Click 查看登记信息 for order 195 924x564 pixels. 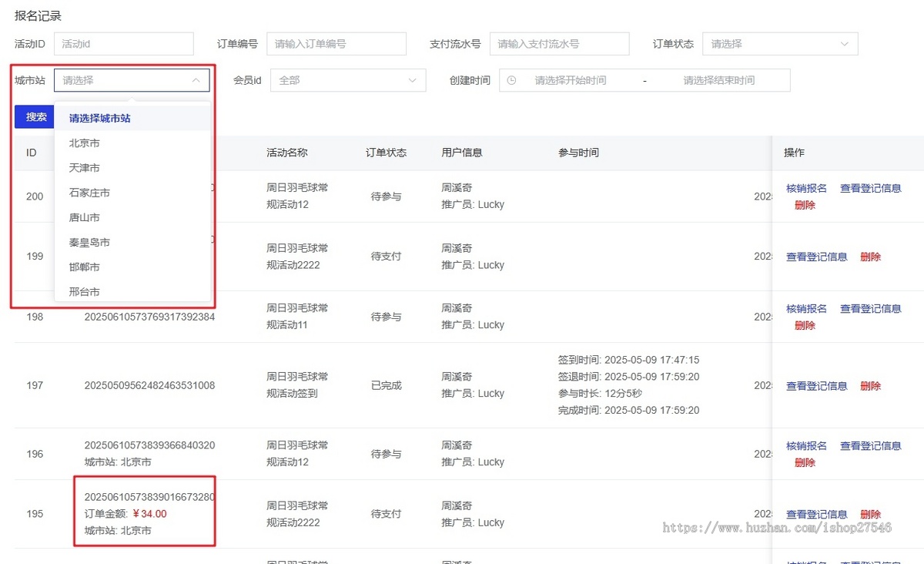click(816, 514)
